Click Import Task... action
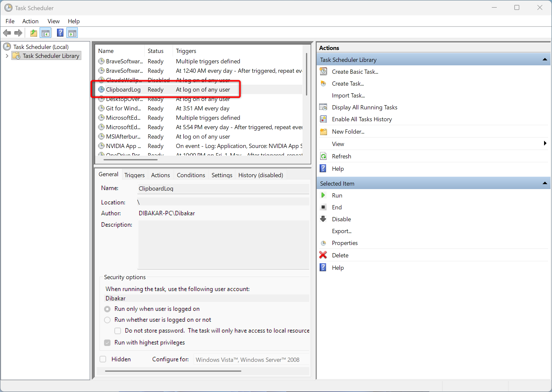The width and height of the screenshot is (552, 392). pos(348,95)
